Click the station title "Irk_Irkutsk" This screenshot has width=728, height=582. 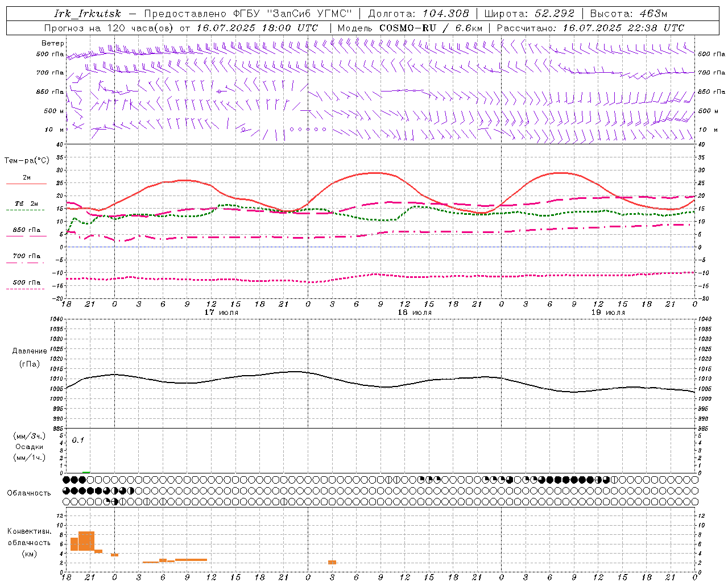tap(88, 14)
